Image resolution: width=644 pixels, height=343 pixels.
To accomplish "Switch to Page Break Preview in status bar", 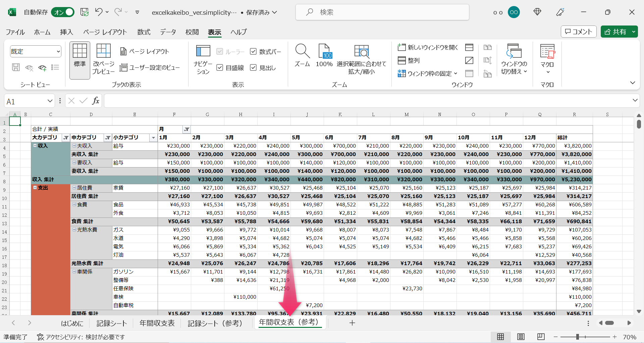I will click(x=541, y=337).
